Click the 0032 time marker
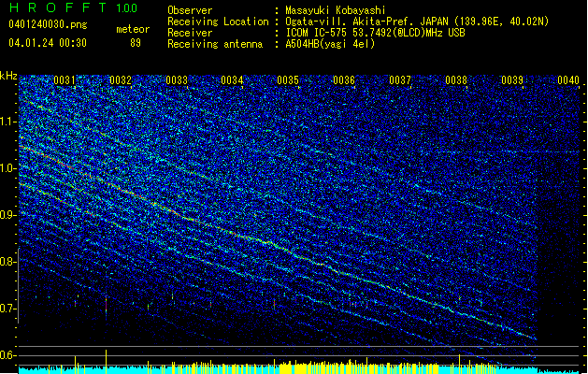Screen dimensions: 588x374 (121, 80)
